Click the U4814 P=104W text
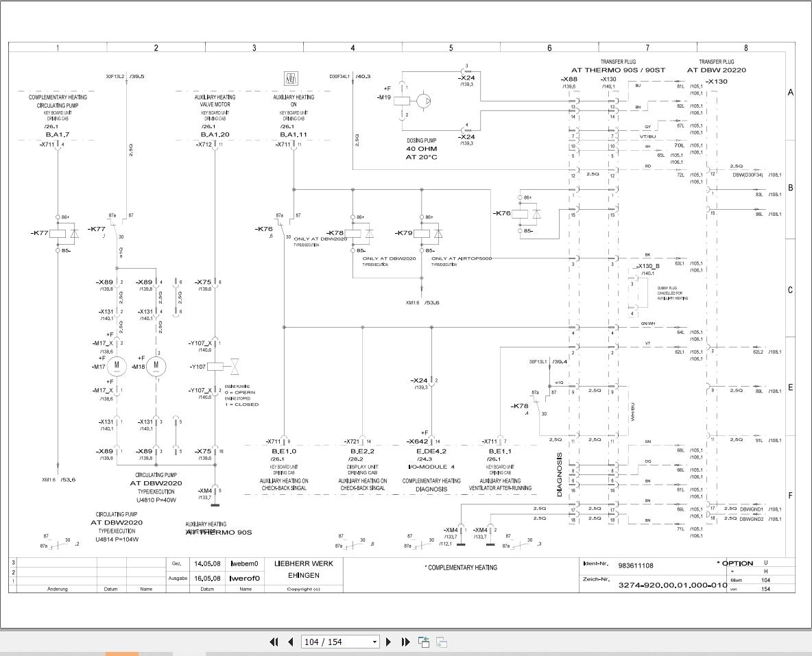Screen dimensions: 812x656 coord(117,539)
